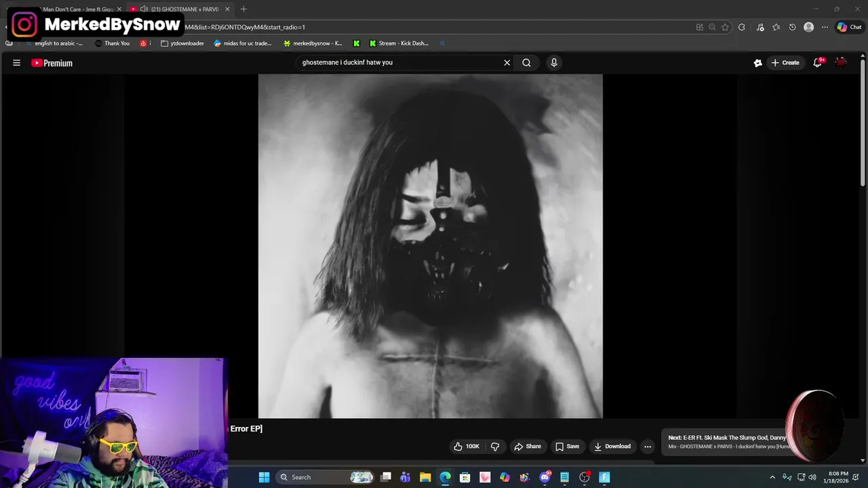Viewport: 868px width, 488px height.
Task: Mute the GHOSTEMANE tab audio icon
Action: tap(144, 9)
